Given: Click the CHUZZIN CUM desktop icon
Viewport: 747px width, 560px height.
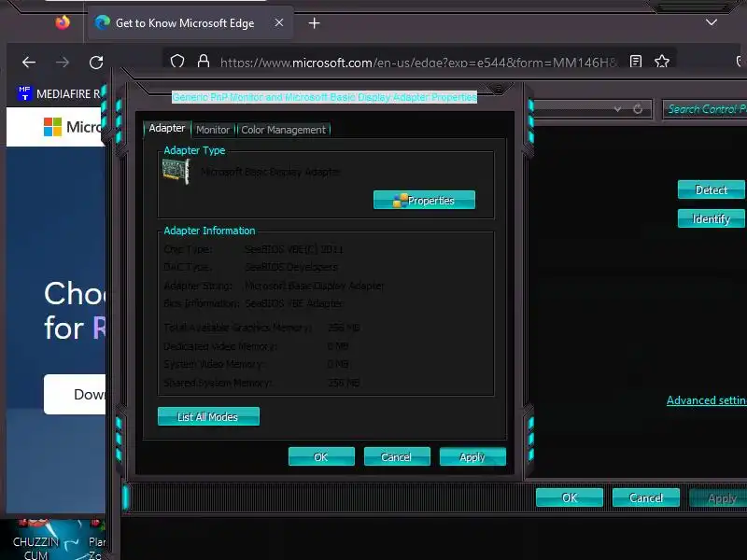Looking at the screenshot, I should [35, 542].
